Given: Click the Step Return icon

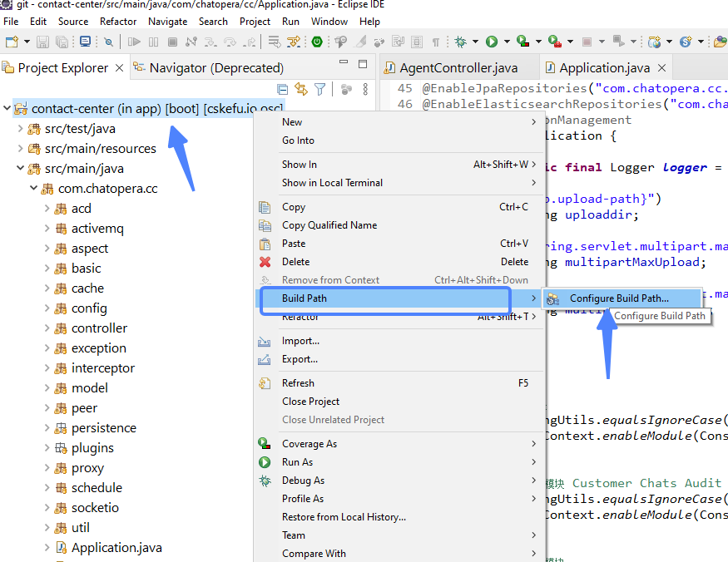Looking at the screenshot, I should (x=250, y=42).
